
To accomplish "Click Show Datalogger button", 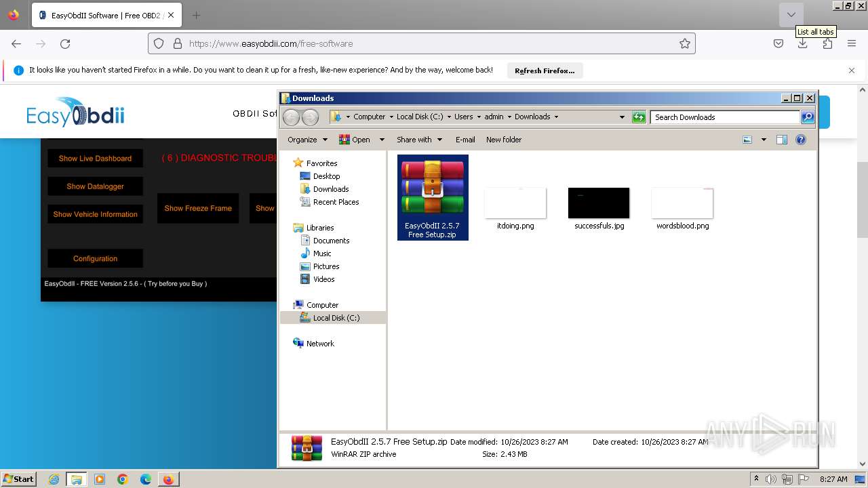I will [95, 186].
